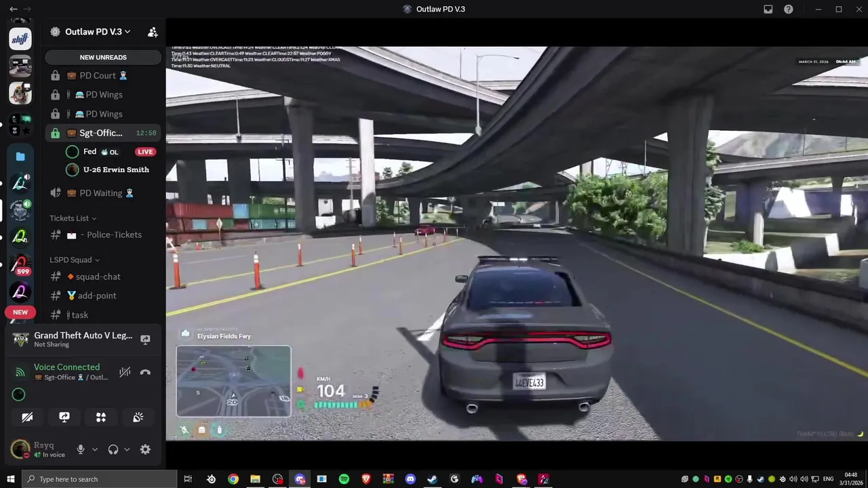Open Spotify from taskbar

click(344, 479)
